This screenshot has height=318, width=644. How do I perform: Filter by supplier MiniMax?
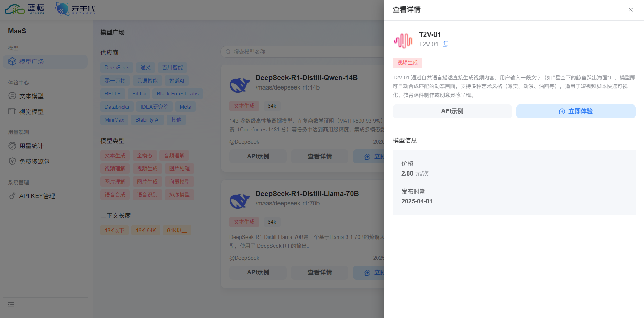pyautogui.click(x=114, y=120)
